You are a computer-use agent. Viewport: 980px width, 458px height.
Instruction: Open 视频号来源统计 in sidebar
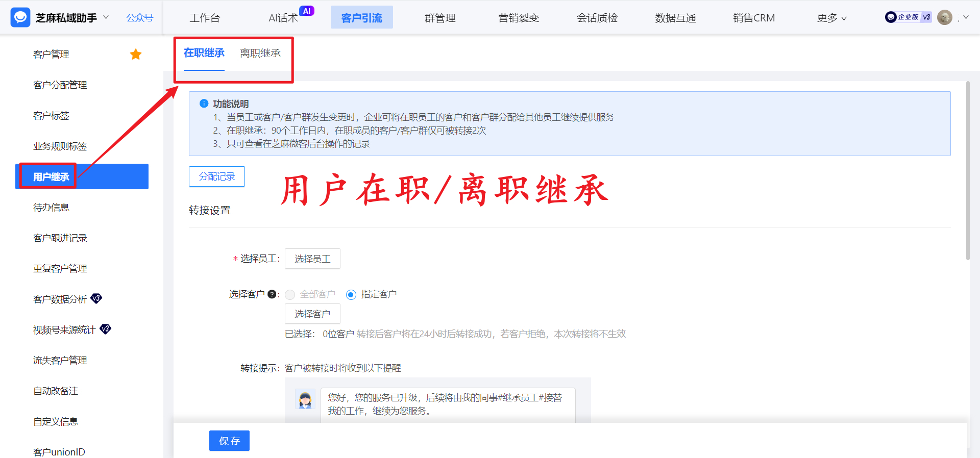tap(64, 329)
